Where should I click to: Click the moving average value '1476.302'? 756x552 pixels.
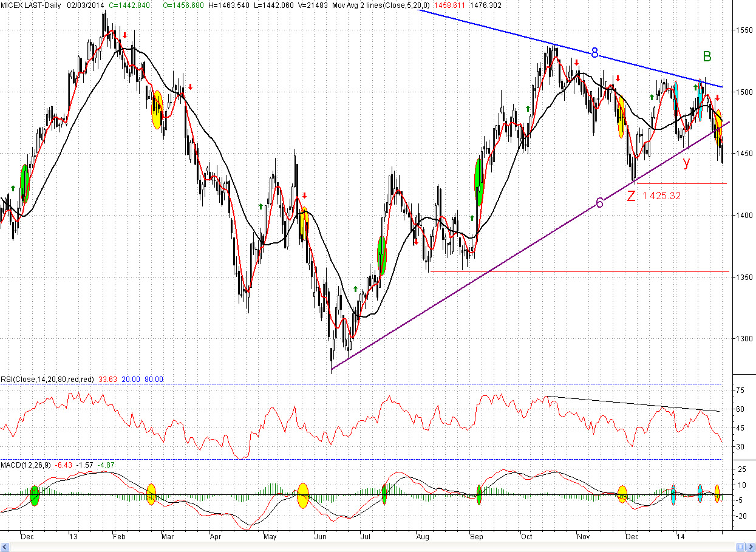click(x=486, y=4)
